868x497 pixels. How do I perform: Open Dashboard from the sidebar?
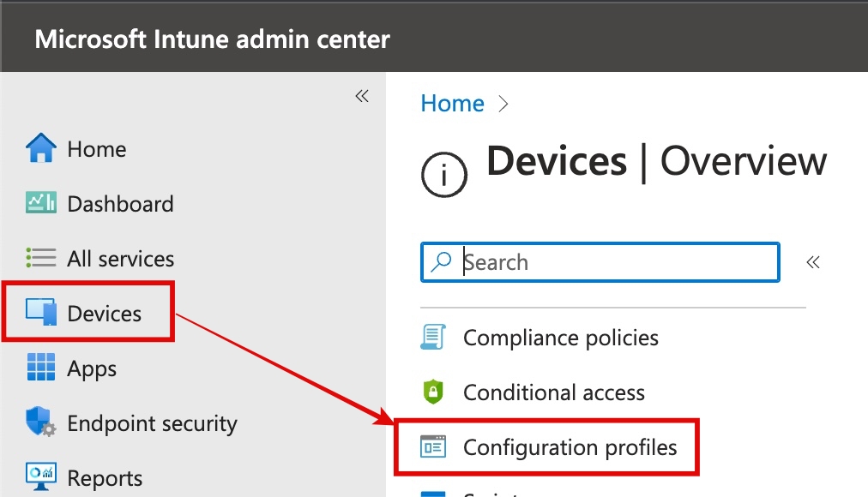point(120,204)
